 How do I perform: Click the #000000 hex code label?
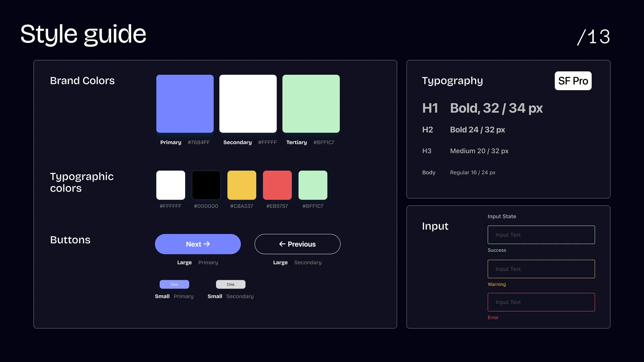click(x=206, y=206)
